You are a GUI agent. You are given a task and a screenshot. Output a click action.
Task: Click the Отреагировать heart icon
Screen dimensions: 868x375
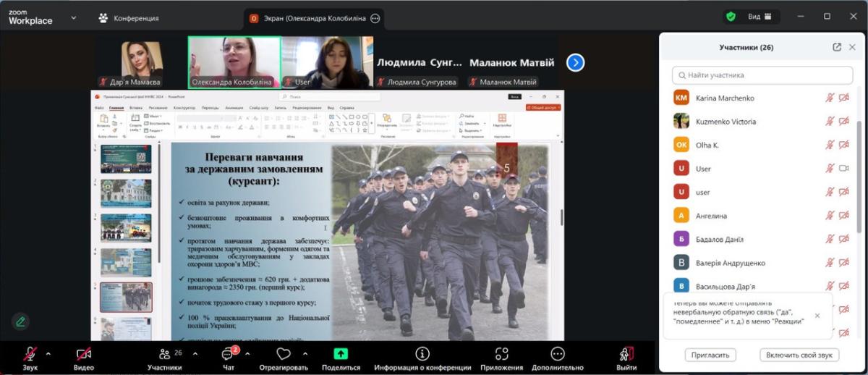coord(284,354)
